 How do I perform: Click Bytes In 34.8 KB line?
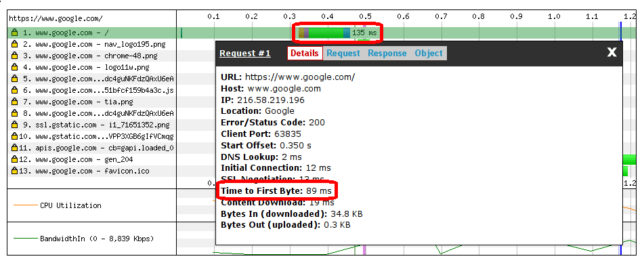point(292,213)
